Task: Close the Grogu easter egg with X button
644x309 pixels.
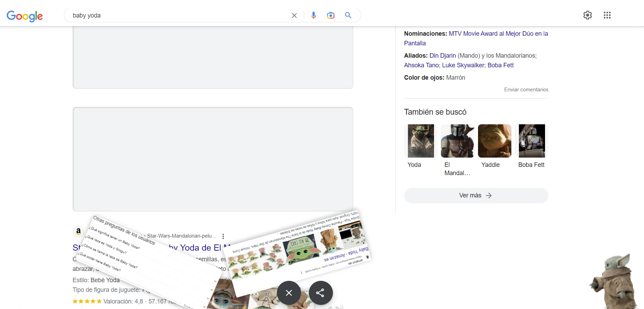Action: 289,293
